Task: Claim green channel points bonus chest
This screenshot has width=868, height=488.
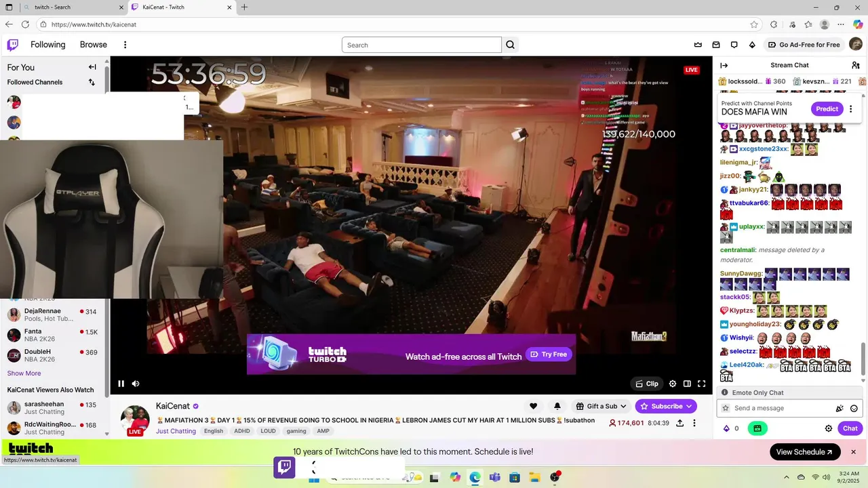Action: coord(757,428)
